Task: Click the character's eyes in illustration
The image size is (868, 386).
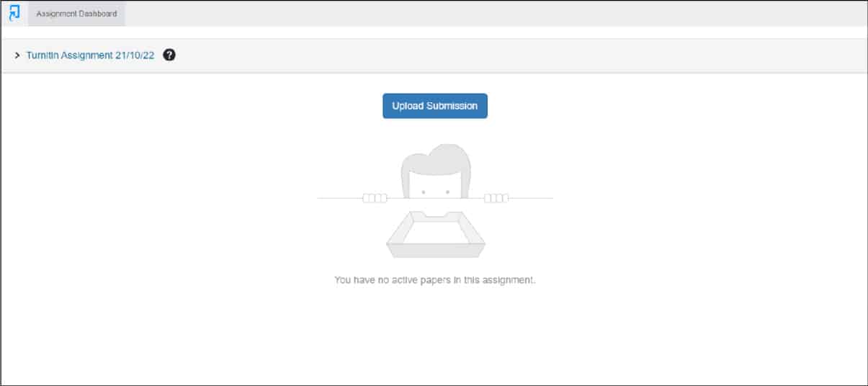Action: click(436, 192)
